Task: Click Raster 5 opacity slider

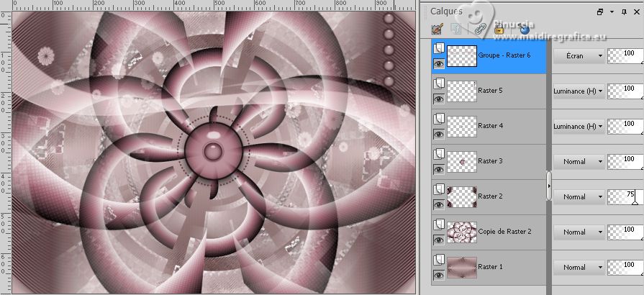Action: [625, 91]
